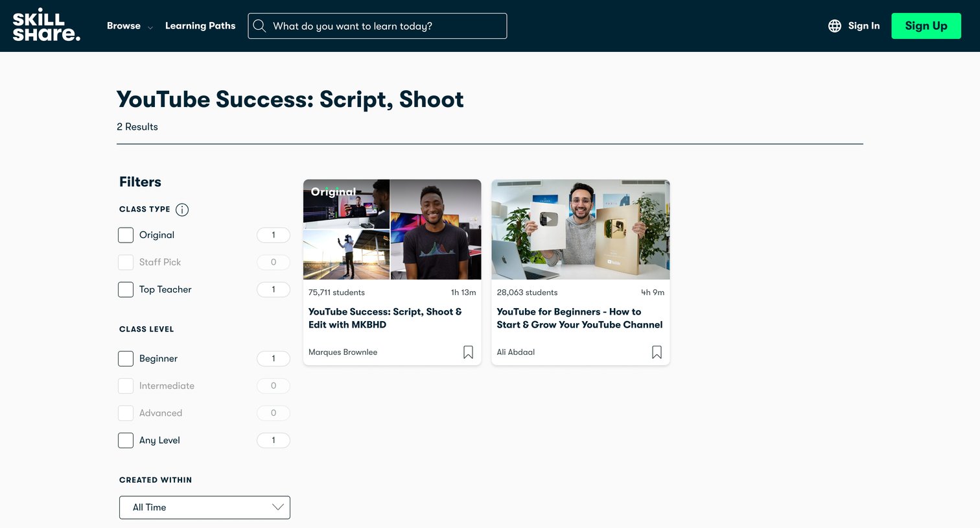Open 'YouTube Success: Script, Shoot & Edit with MKBHD' title

coord(385,318)
